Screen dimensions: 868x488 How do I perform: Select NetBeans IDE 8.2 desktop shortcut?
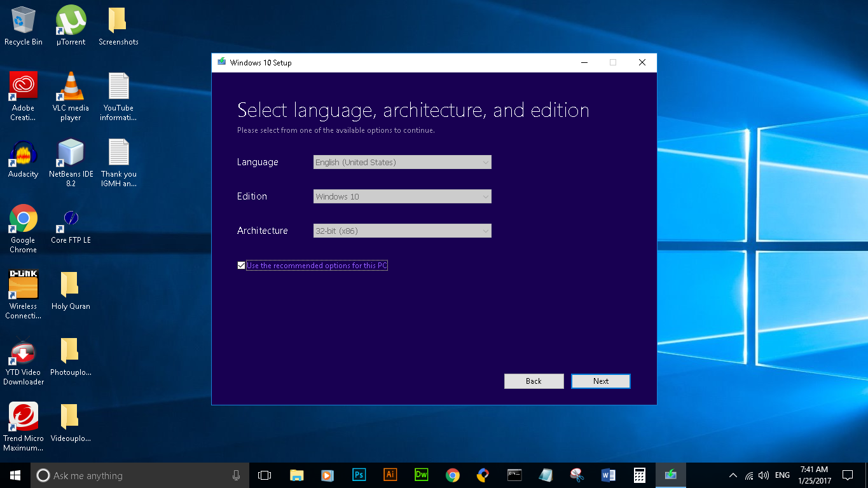pyautogui.click(x=71, y=163)
